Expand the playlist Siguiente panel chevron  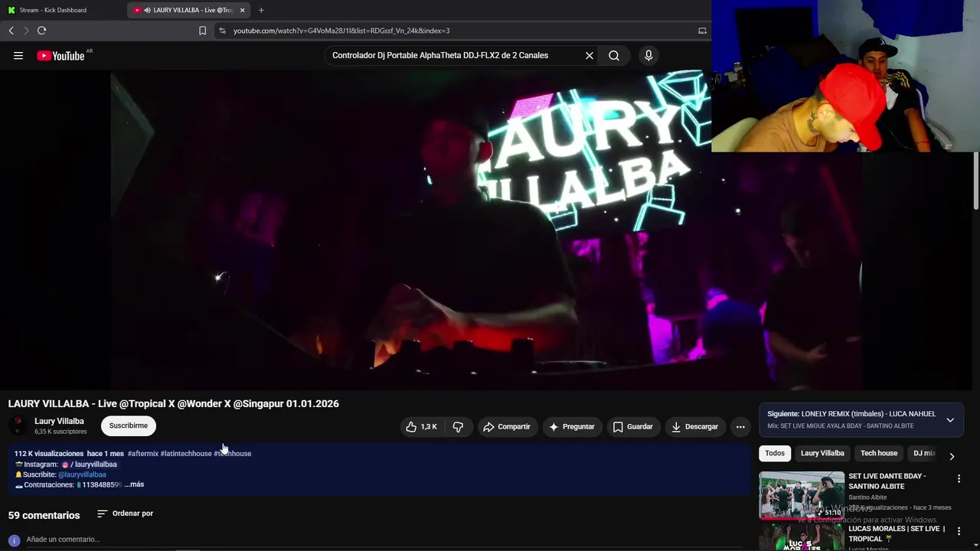coord(950,420)
